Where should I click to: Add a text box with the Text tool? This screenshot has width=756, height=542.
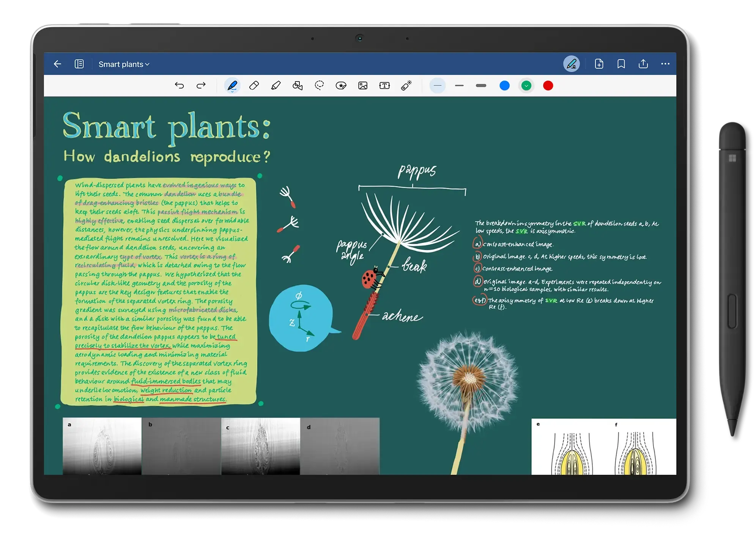pyautogui.click(x=384, y=86)
